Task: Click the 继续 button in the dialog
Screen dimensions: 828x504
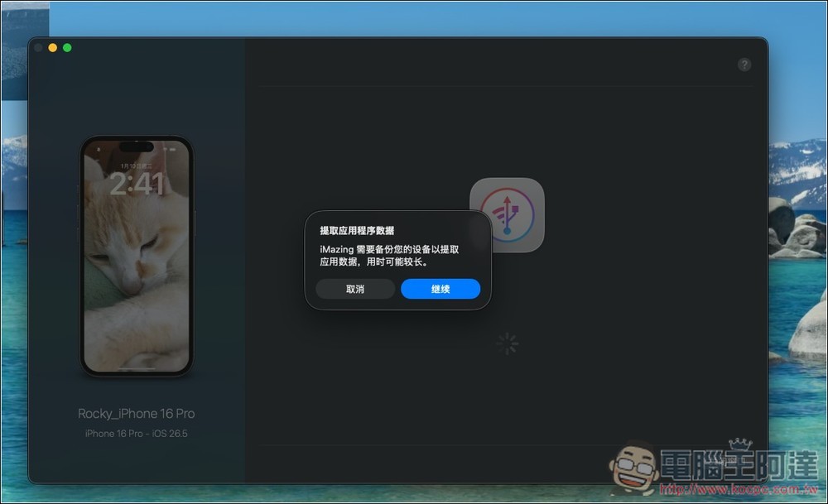Action: 440,289
